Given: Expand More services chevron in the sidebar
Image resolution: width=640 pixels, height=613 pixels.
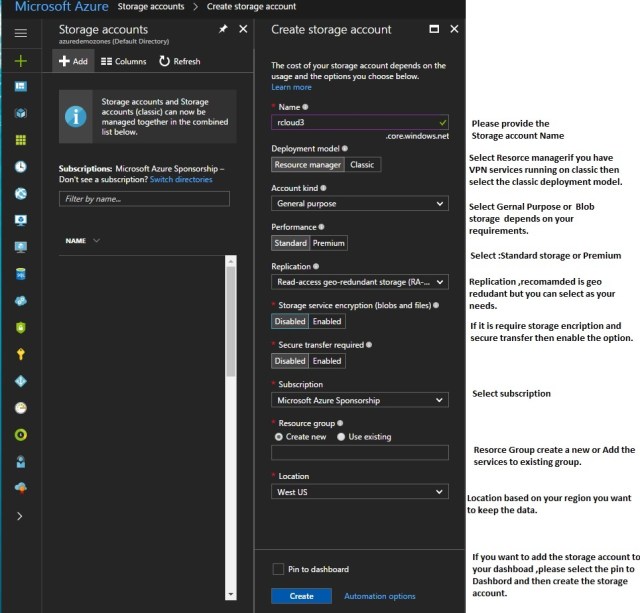Looking at the screenshot, I should tap(20, 516).
